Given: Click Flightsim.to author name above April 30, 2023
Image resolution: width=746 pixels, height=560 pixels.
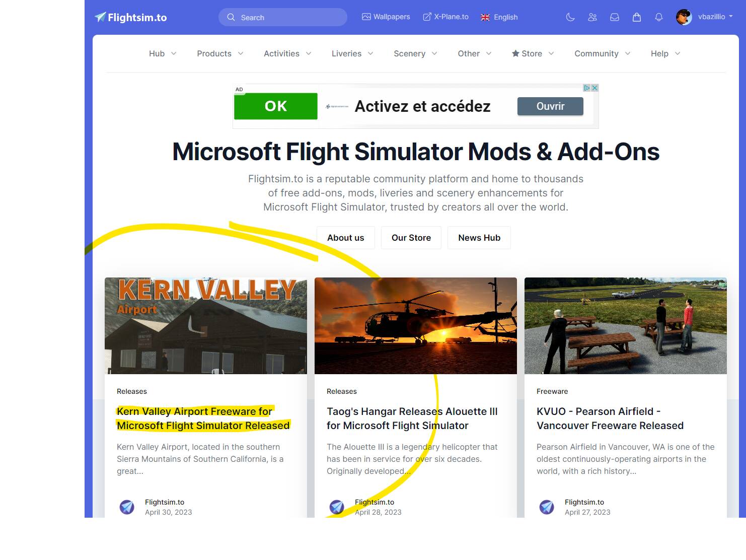Looking at the screenshot, I should click(x=165, y=502).
